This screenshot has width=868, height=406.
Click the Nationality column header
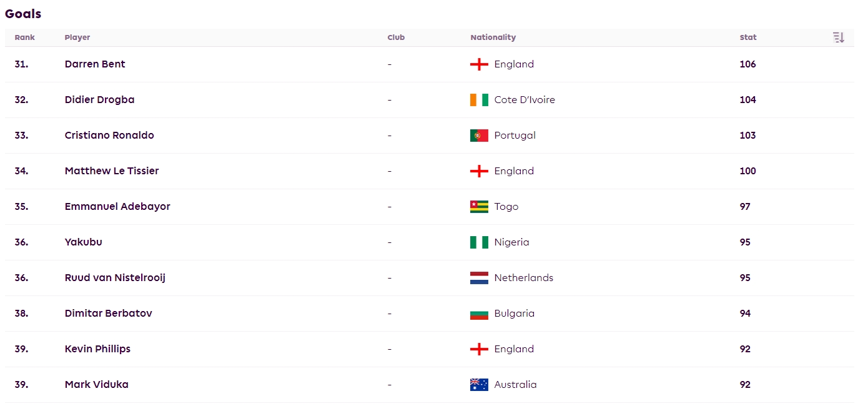tap(493, 37)
